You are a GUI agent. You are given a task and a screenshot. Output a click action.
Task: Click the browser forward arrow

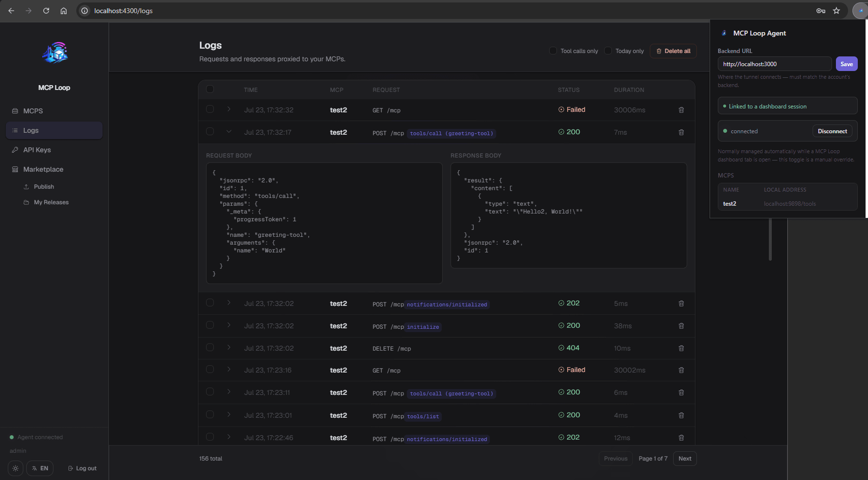pos(29,11)
